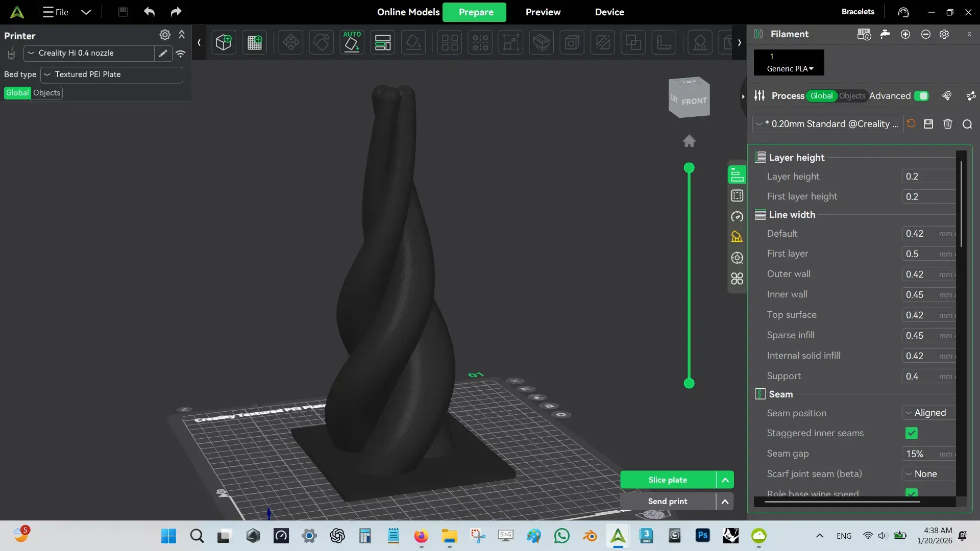Edit the Creality Hi printer preset

pyautogui.click(x=163, y=53)
